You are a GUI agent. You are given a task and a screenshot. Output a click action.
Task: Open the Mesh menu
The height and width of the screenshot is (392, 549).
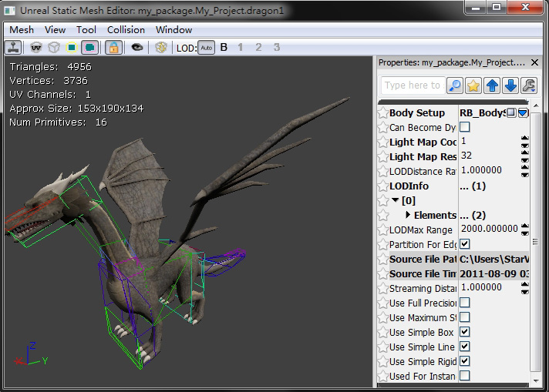coord(22,29)
